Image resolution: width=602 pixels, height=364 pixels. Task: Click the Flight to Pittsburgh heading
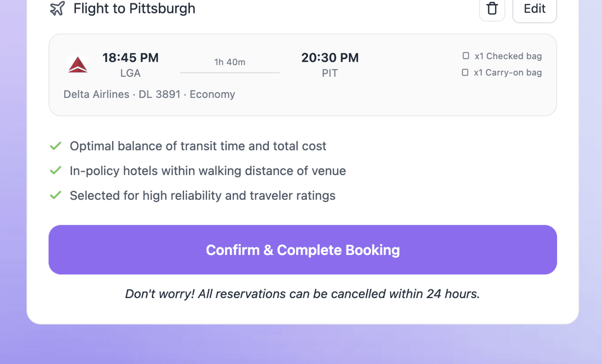coord(134,8)
